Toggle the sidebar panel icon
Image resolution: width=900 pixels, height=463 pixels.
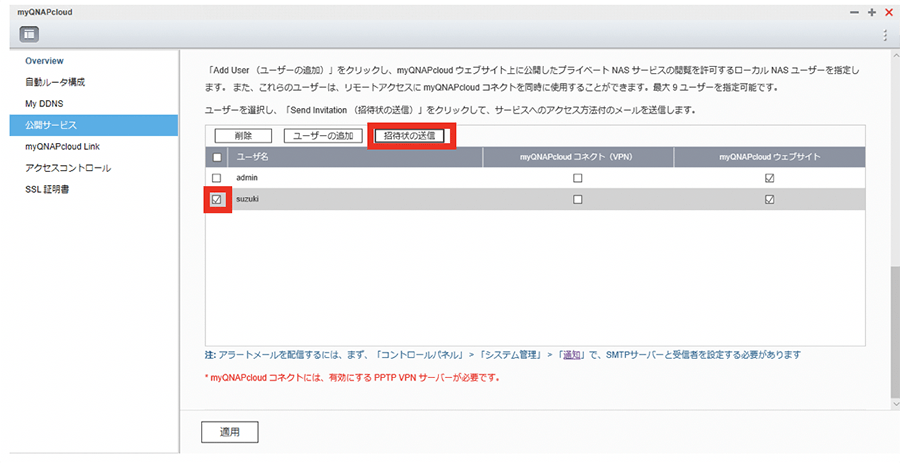tap(29, 34)
